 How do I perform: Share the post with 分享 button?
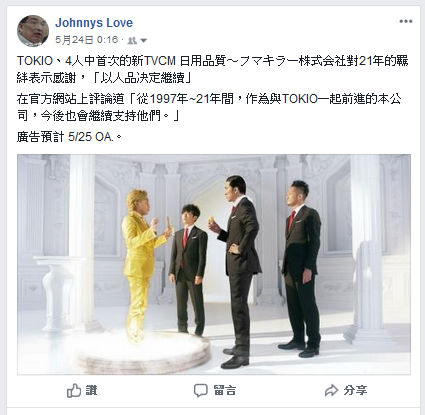(346, 390)
